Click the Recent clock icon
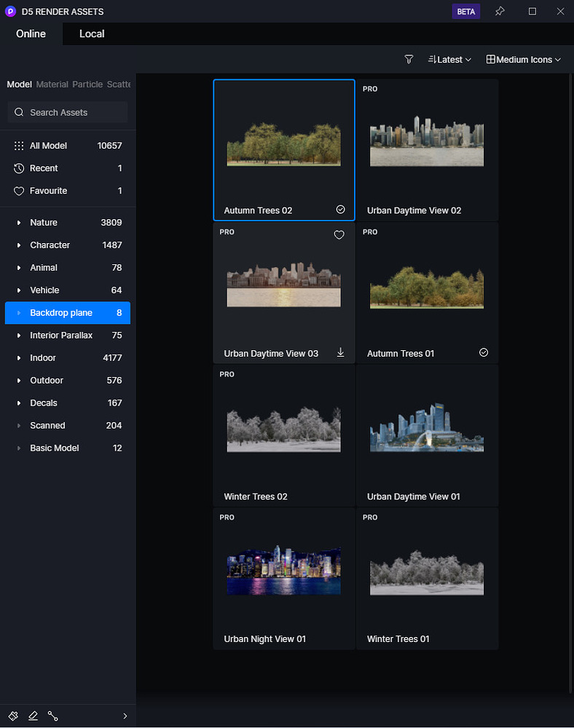Screen dimensions: 574x728 point(19,168)
